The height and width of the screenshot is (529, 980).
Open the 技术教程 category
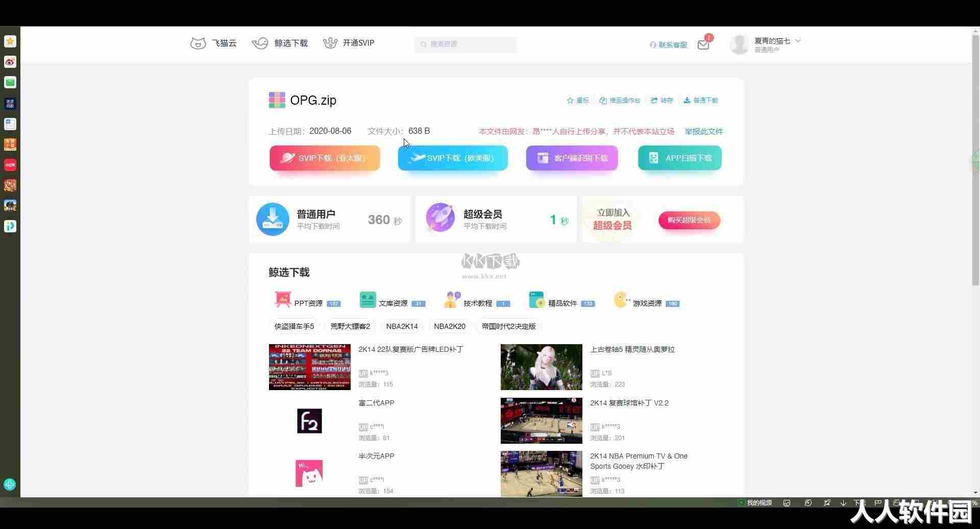[x=477, y=300]
